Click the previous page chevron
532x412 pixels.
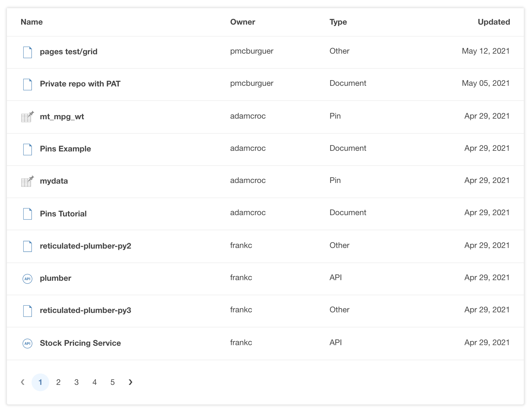(x=22, y=382)
